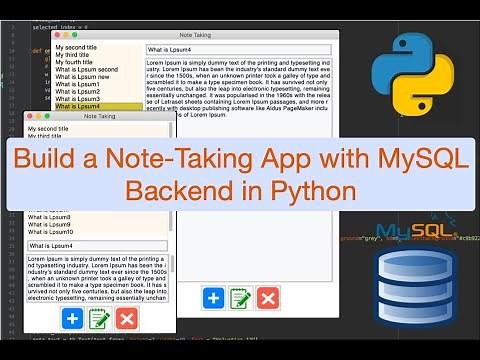480x360 pixels.
Task: Open the 'What is Lpsum8' note in the front window
Action: [49, 217]
